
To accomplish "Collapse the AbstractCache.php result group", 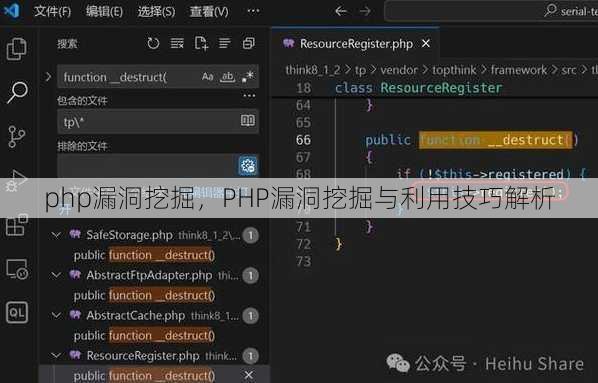I will point(56,315).
